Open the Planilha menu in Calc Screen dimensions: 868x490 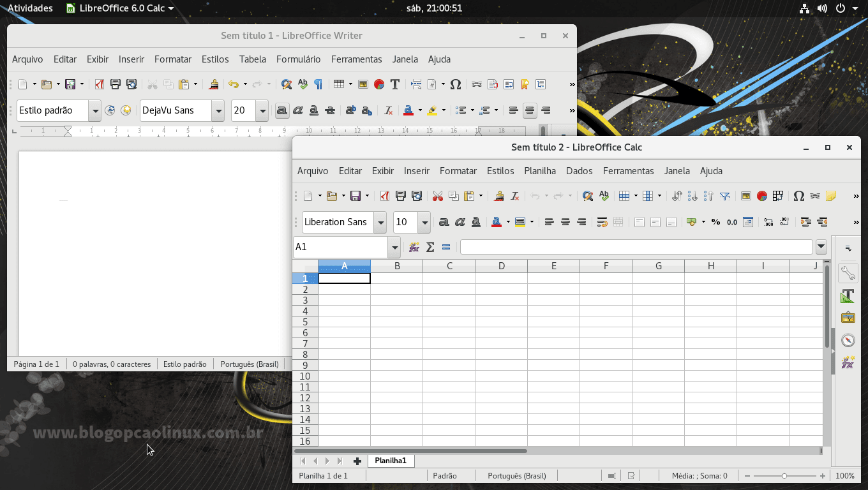pyautogui.click(x=540, y=171)
